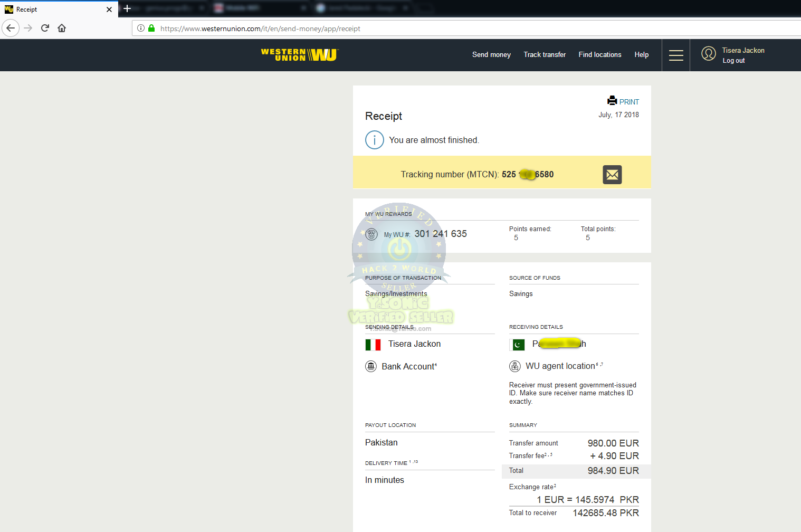This screenshot has height=532, width=801.
Task: Click the Bank Account building icon
Action: tap(371, 366)
